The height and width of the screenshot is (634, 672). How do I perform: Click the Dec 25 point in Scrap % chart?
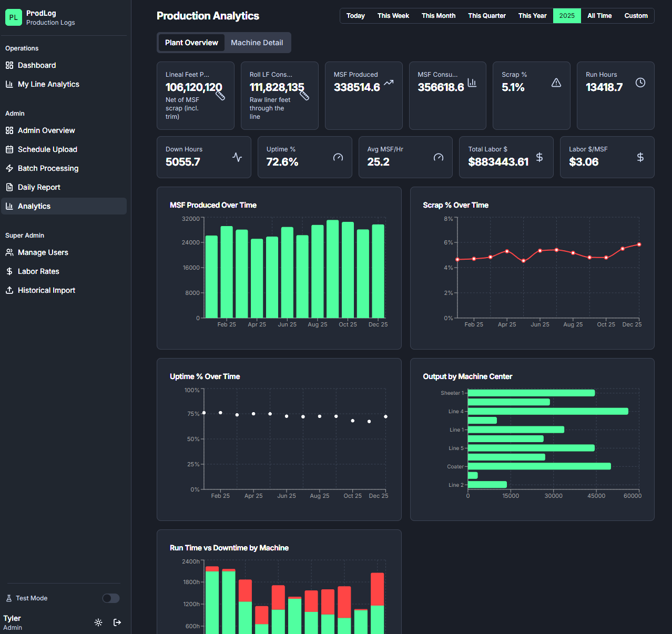click(x=639, y=244)
